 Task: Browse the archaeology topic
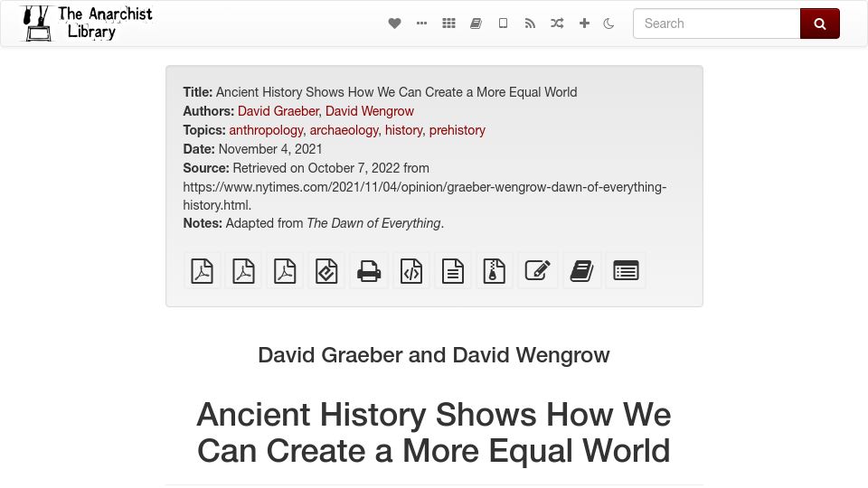pos(344,130)
